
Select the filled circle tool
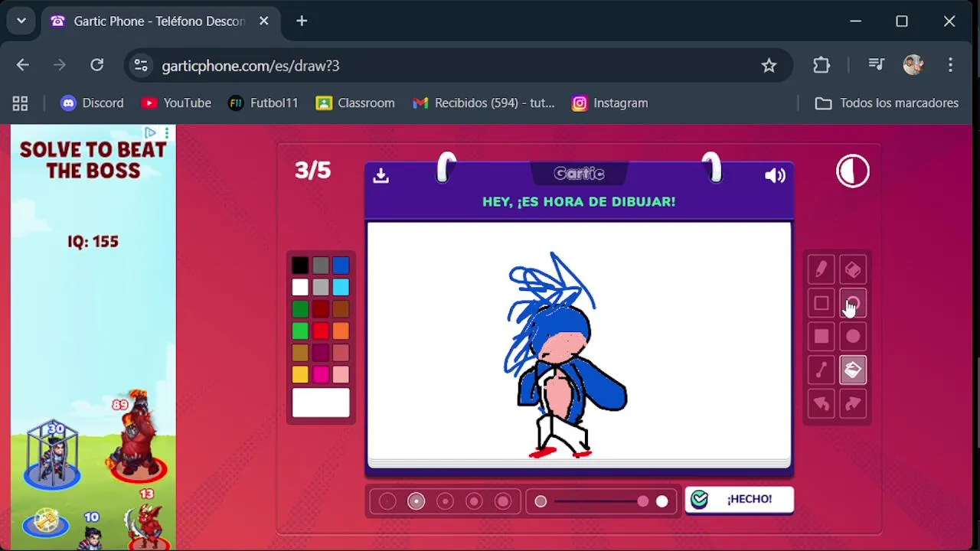[853, 337]
